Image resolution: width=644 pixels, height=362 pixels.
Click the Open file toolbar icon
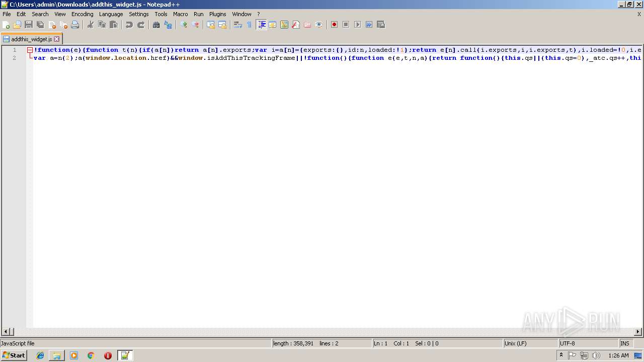point(17,25)
